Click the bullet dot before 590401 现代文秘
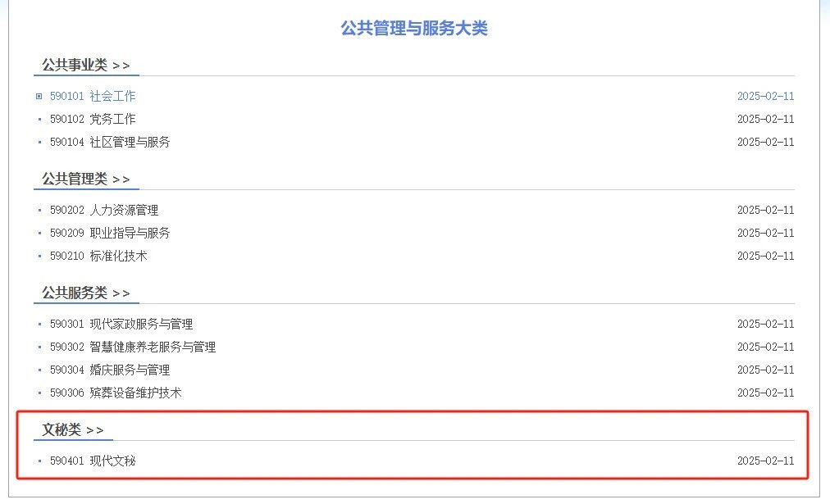Screen dimensions: 830x504 [39, 461]
